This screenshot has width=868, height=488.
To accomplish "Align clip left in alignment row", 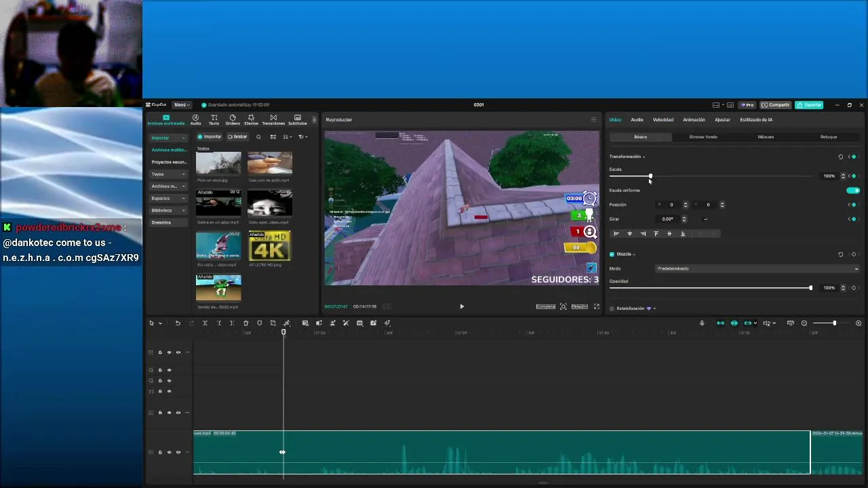I will click(616, 234).
